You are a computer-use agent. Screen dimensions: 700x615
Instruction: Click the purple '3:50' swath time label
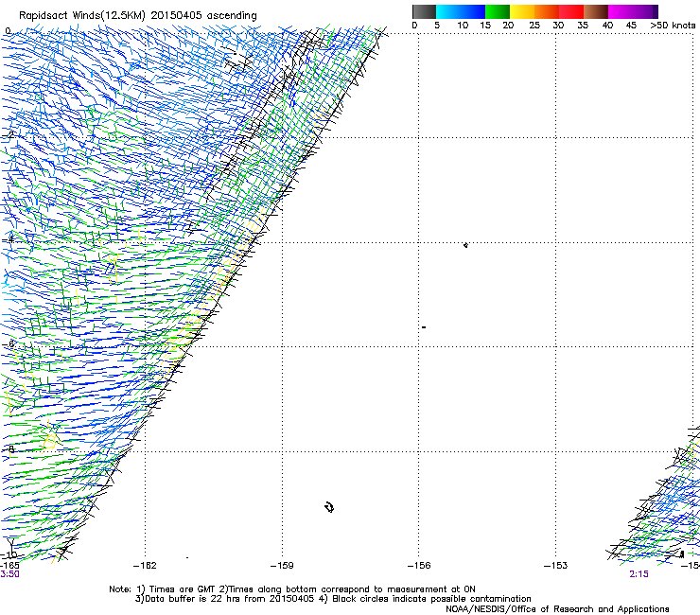click(x=9, y=574)
